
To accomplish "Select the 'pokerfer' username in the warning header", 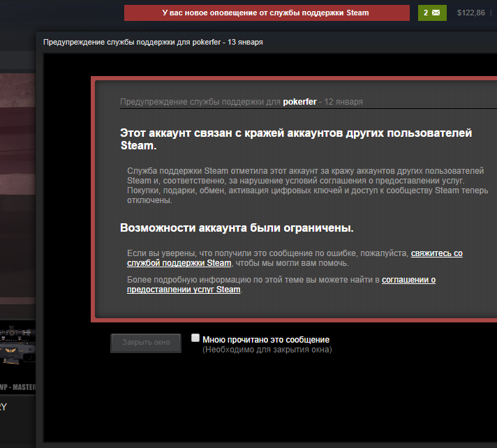I will pos(299,102).
